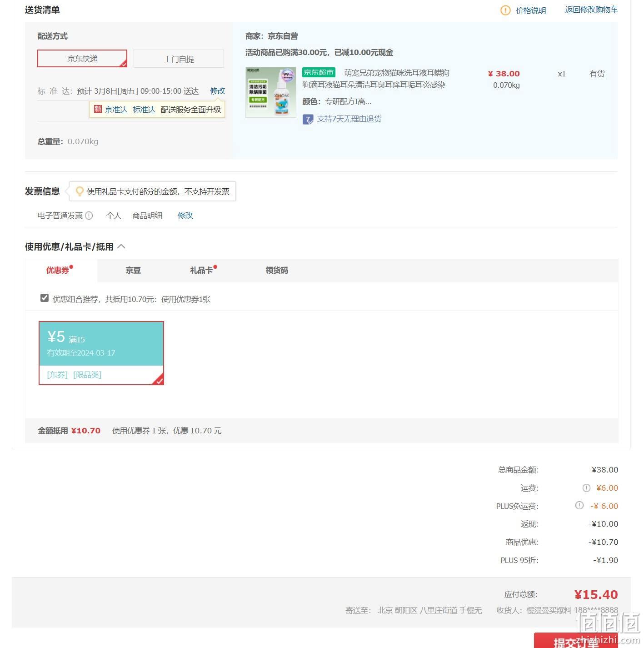Open the pet ear cleaner product thumbnail
Viewport: 644px width, 648px height.
[271, 92]
